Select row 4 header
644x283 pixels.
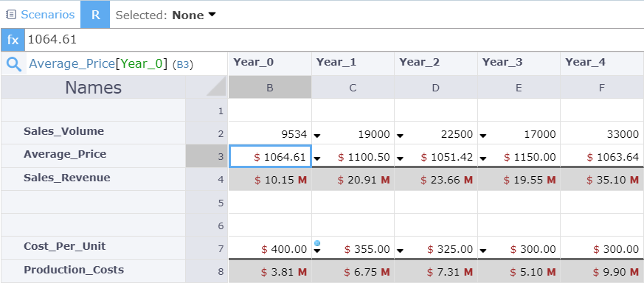point(207,180)
